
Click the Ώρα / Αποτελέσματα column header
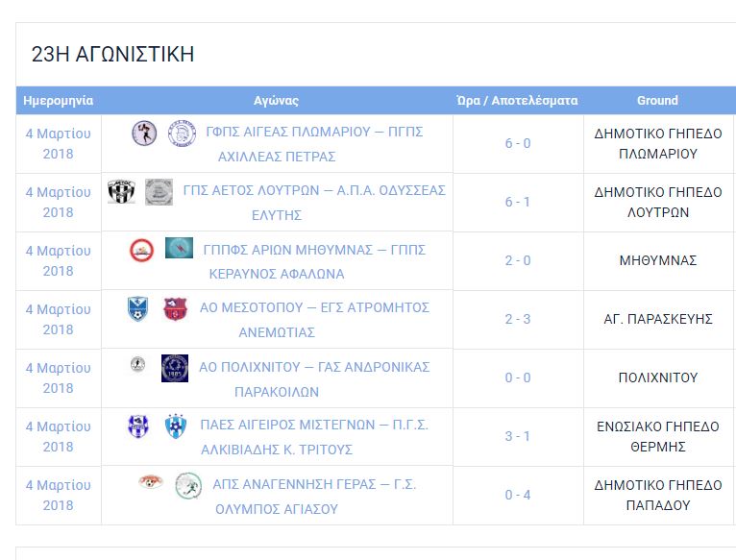coord(517,101)
